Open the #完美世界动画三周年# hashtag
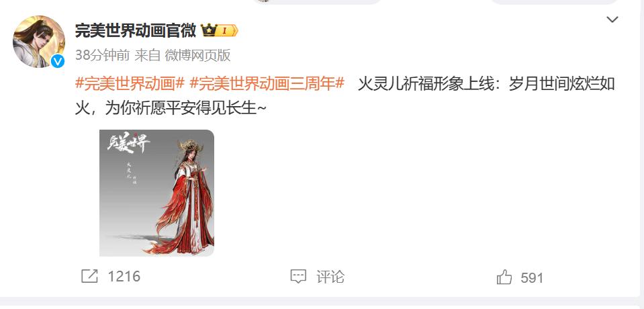The image size is (644, 309). 267,84
